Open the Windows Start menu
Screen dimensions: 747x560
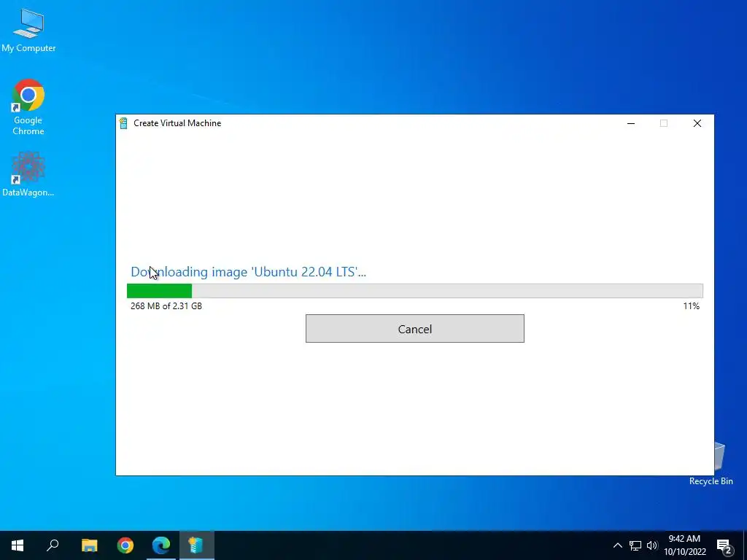(18, 545)
